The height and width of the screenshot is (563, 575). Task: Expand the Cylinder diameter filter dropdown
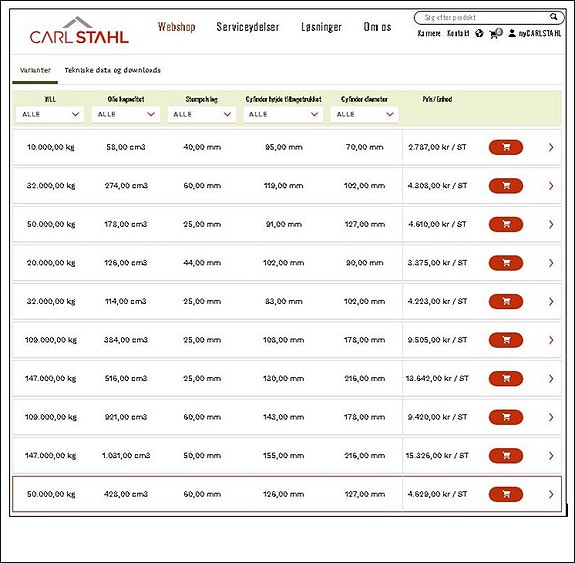365,114
